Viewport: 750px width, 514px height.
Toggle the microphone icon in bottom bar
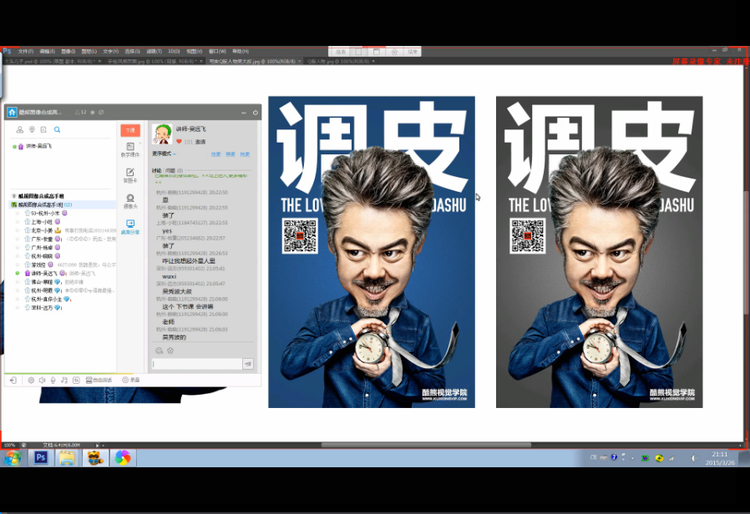click(x=53, y=380)
